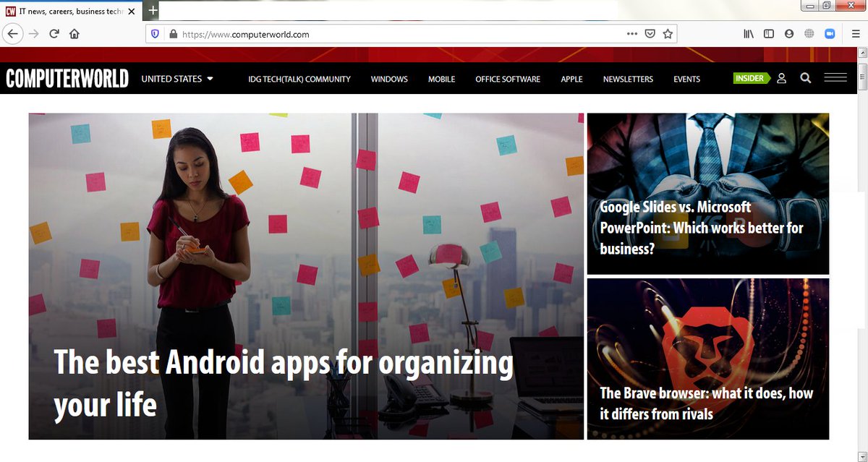Screen dimensions: 868x462
Task: Open the Apple section
Action: pos(571,80)
